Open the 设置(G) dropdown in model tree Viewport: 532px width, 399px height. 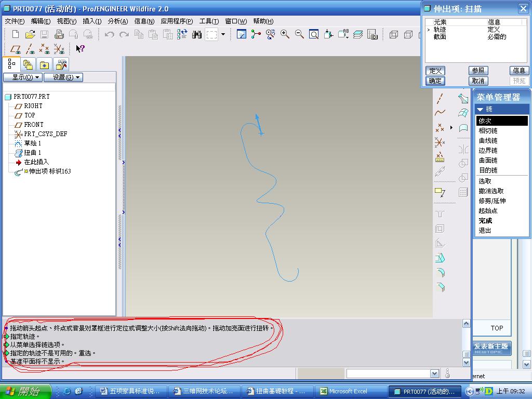coord(63,77)
